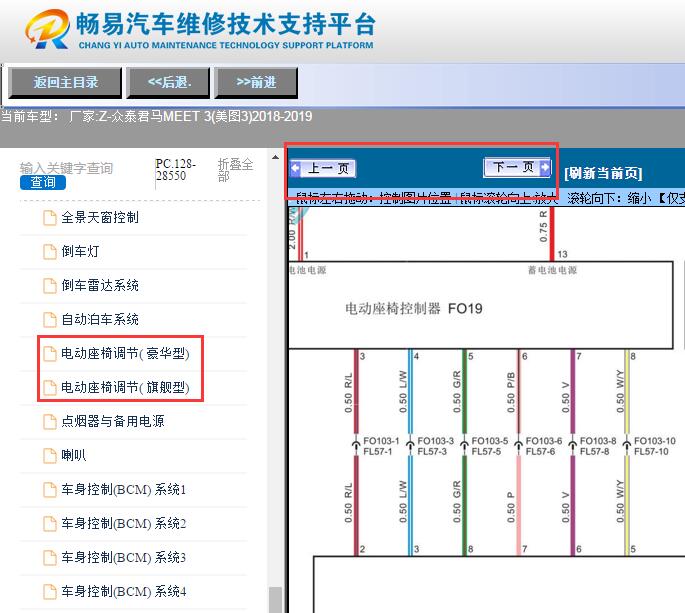Screen dimensions: 685x613
Task: Open the 自动泊车系统 item
Action: click(x=100, y=319)
